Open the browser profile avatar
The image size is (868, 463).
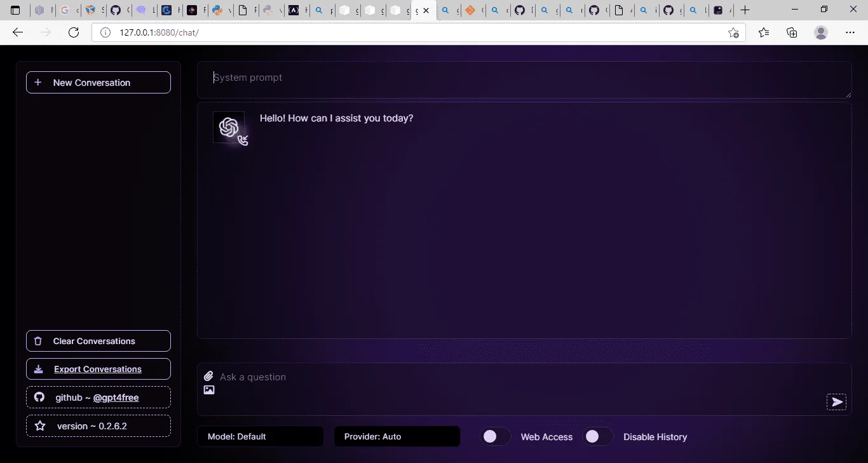click(821, 32)
